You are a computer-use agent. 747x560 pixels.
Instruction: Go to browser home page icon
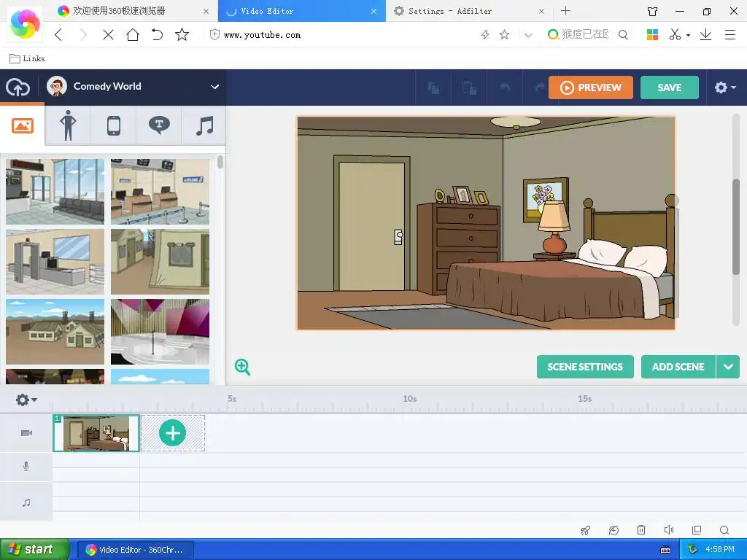click(133, 35)
